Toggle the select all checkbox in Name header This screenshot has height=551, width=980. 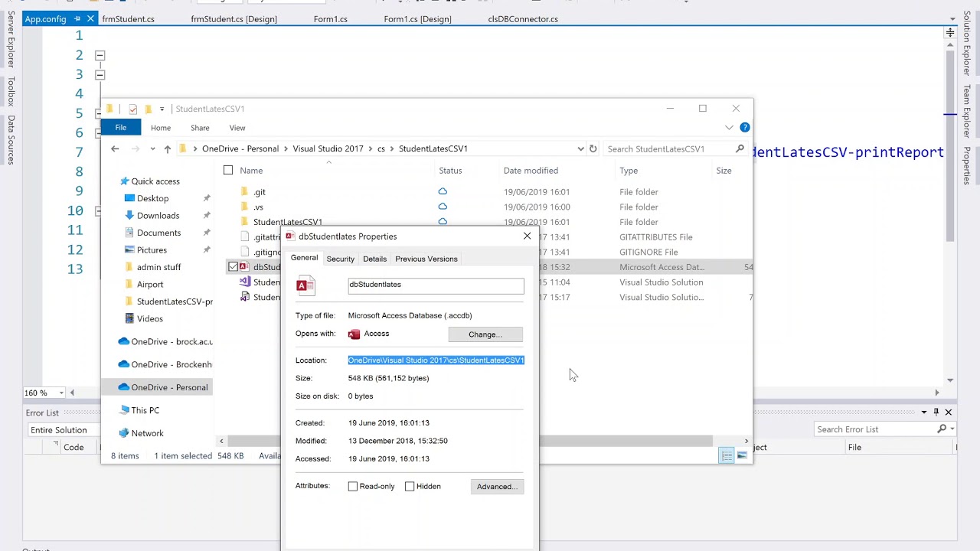(228, 170)
